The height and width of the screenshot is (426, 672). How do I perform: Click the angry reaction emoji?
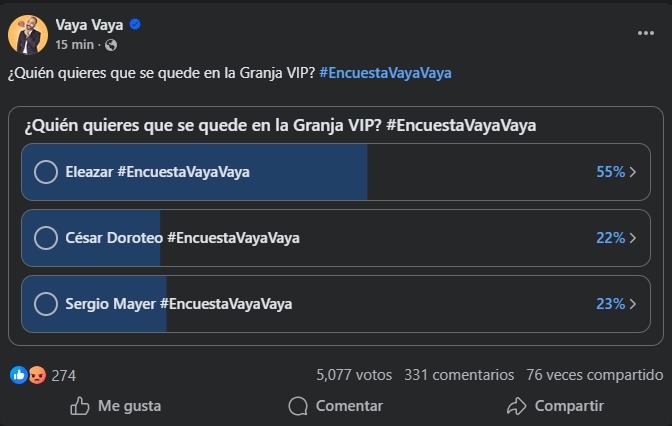37,375
